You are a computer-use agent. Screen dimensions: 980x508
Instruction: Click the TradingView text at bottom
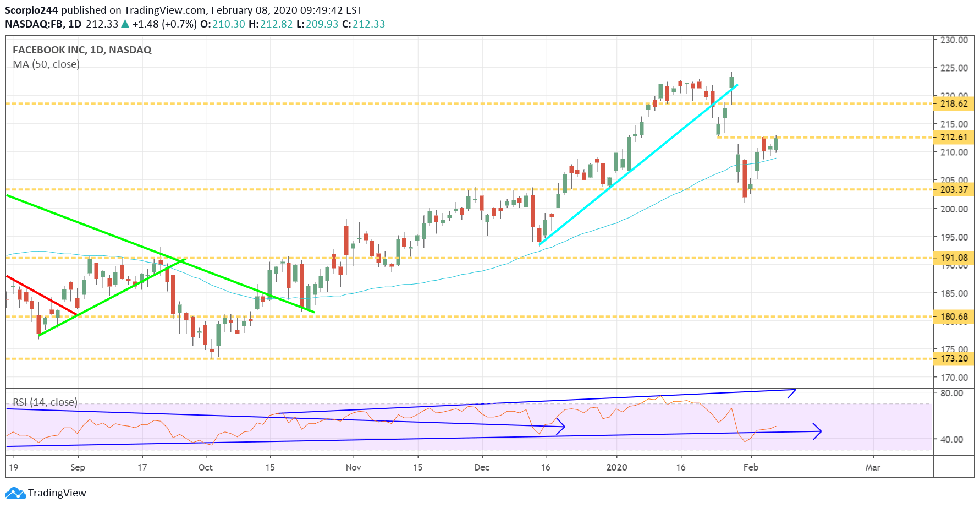(x=57, y=493)
